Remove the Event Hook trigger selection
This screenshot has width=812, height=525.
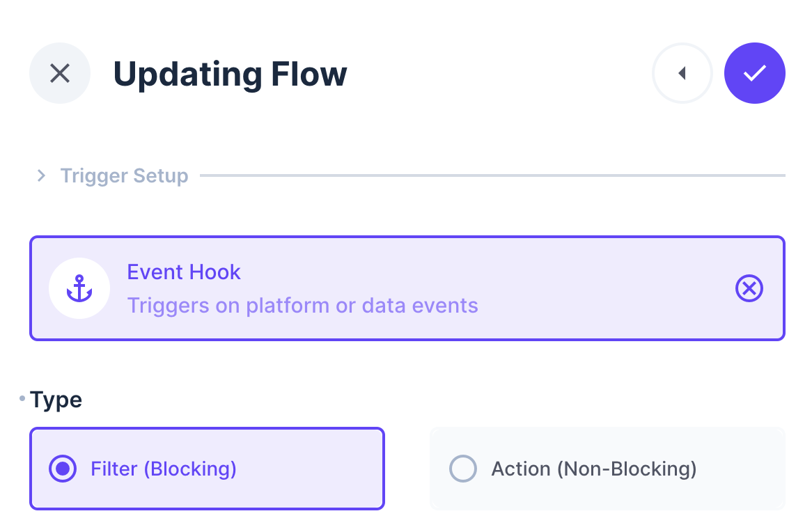(749, 288)
